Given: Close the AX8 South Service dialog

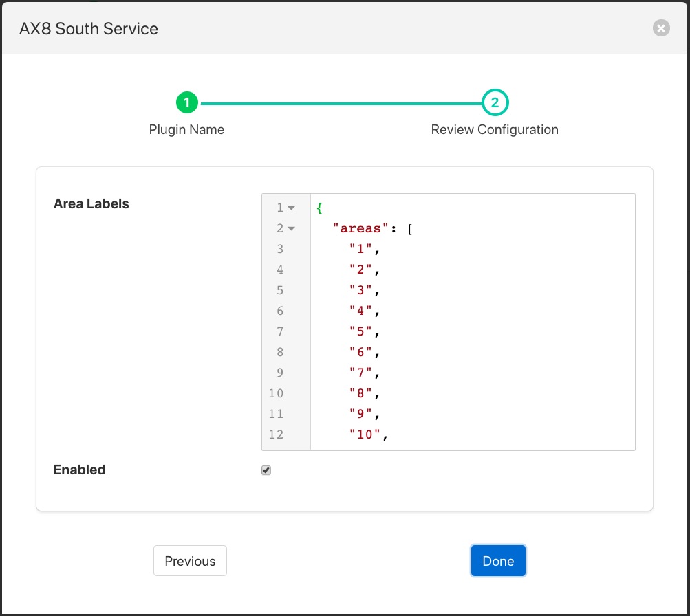Looking at the screenshot, I should pos(660,28).
